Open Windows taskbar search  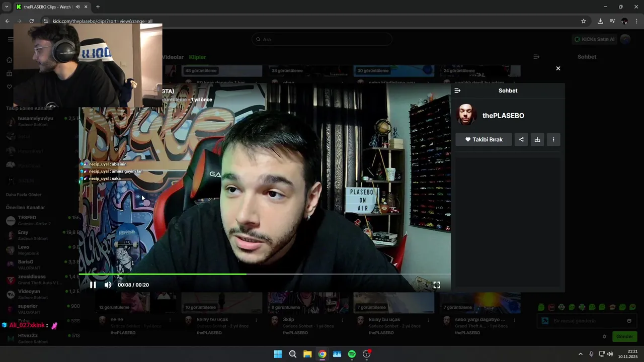tap(292, 354)
